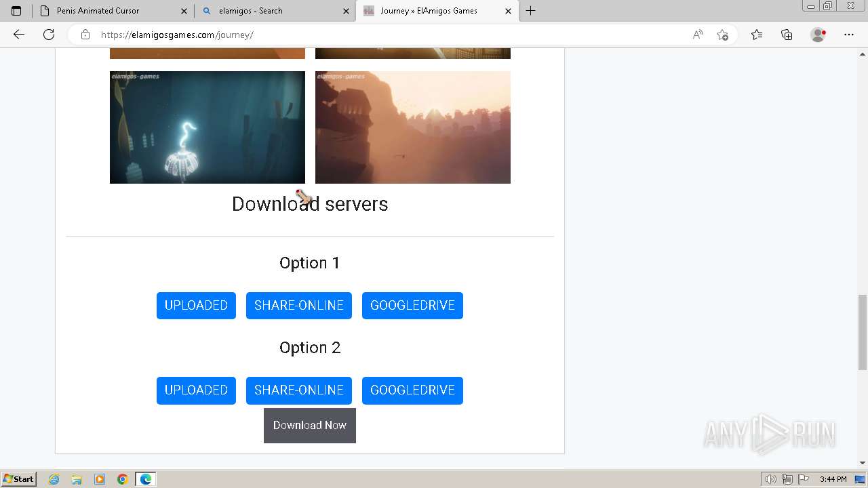Open the browser profile menu
This screenshot has height=488, width=868.
click(x=818, y=35)
